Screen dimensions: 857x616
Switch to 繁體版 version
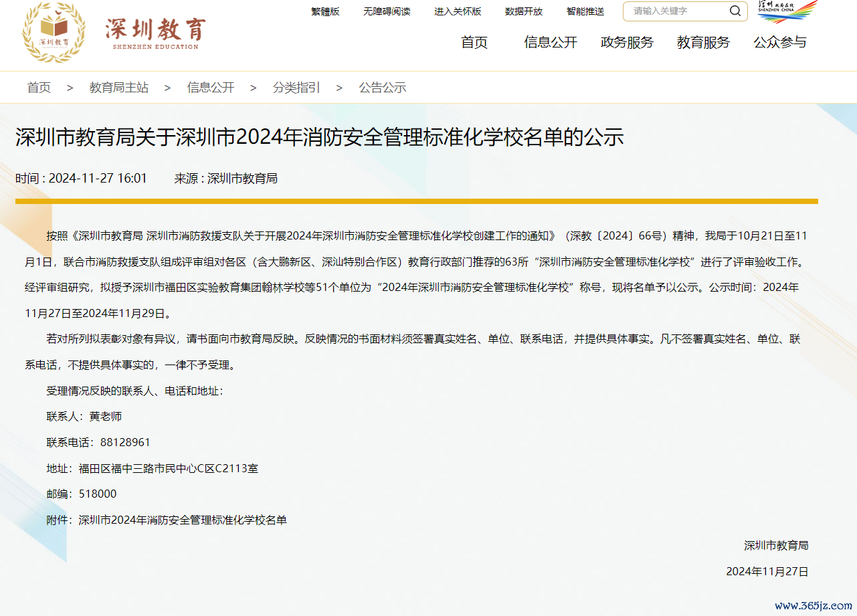point(325,11)
